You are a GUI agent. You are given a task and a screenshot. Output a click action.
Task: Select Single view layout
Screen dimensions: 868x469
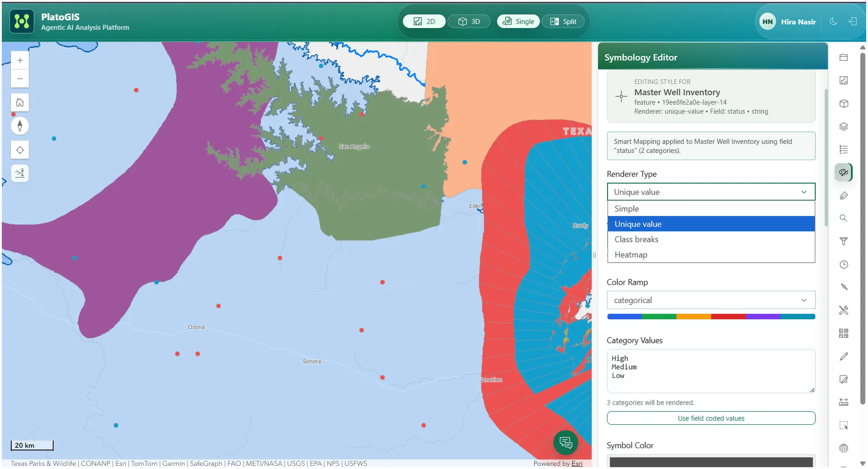(x=518, y=21)
